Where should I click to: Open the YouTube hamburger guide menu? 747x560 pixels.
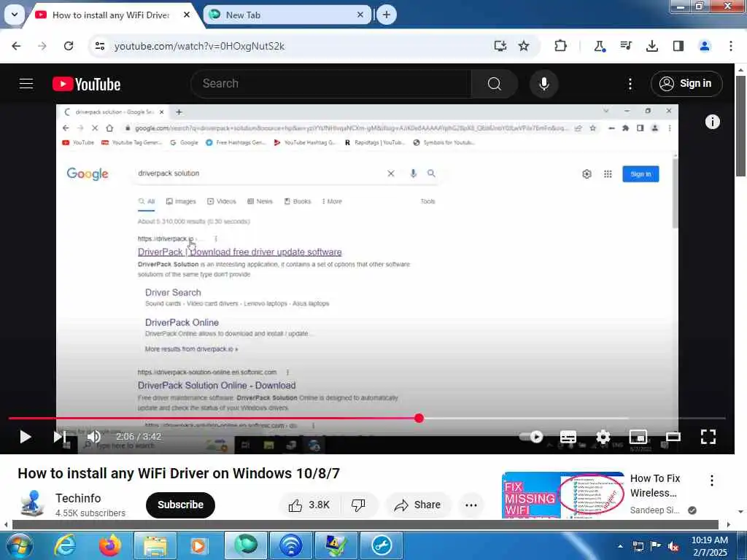click(x=26, y=84)
